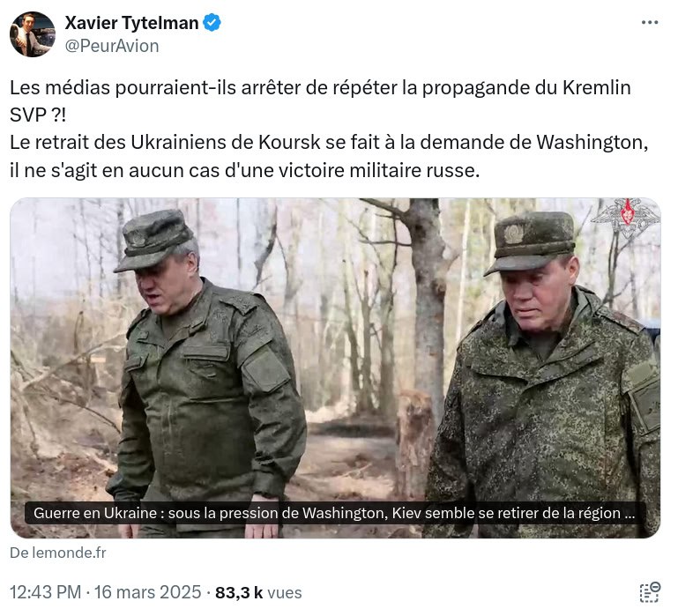Click the blue verified badge
Viewport: 678px width, 616px height.
tap(212, 23)
